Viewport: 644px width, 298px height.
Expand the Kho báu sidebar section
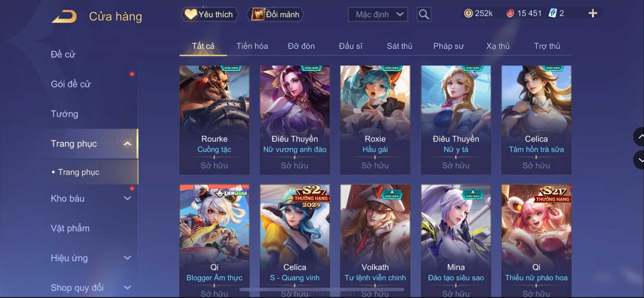coord(127,198)
